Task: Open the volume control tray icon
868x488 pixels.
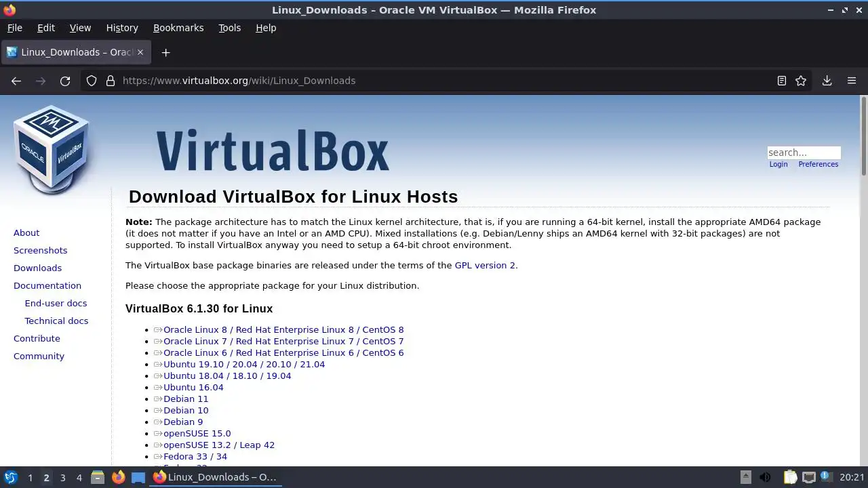Action: click(x=765, y=477)
